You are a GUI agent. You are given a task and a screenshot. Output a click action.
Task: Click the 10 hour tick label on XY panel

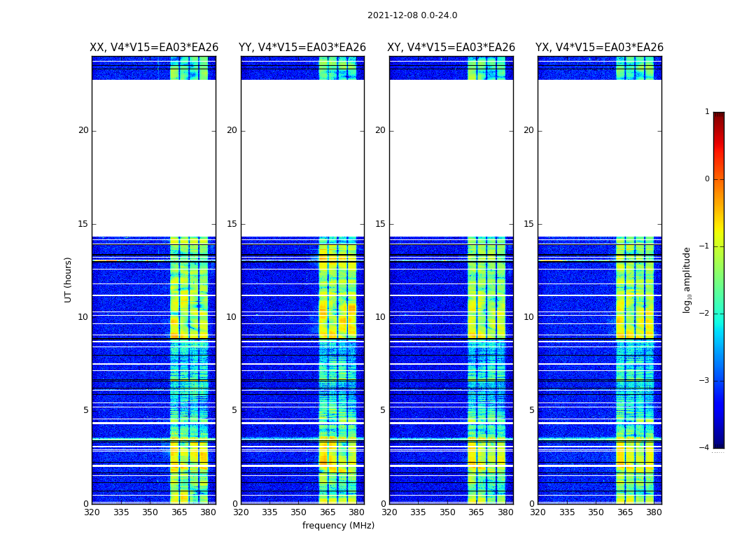pyautogui.click(x=379, y=317)
